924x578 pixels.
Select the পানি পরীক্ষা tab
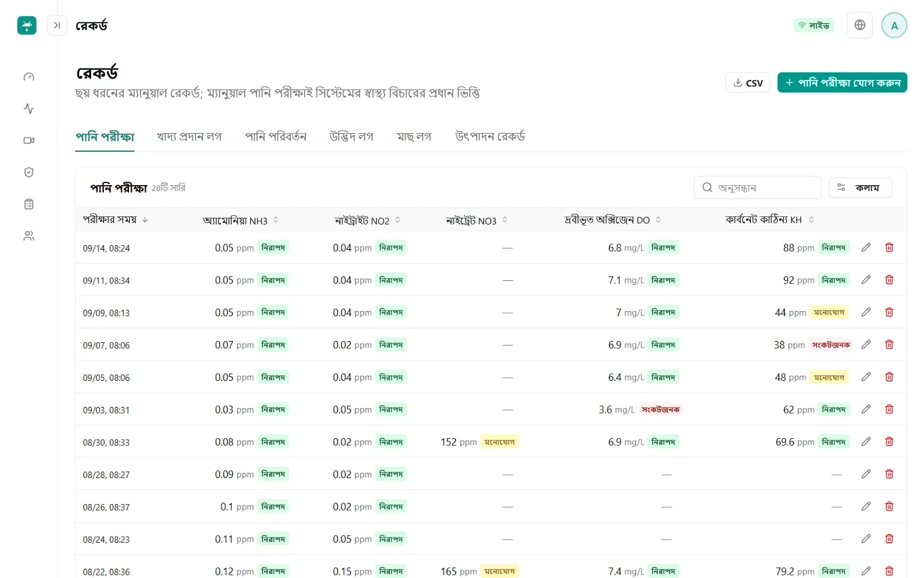tap(105, 137)
